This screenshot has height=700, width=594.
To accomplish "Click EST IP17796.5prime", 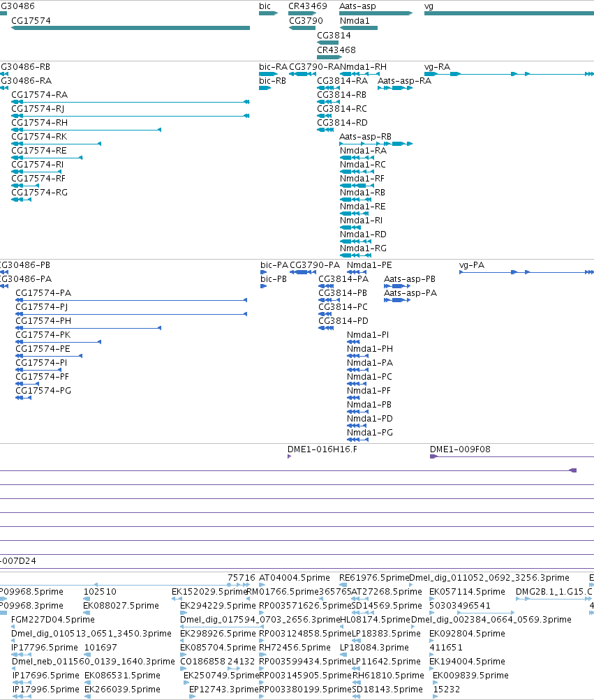I will point(44,648).
